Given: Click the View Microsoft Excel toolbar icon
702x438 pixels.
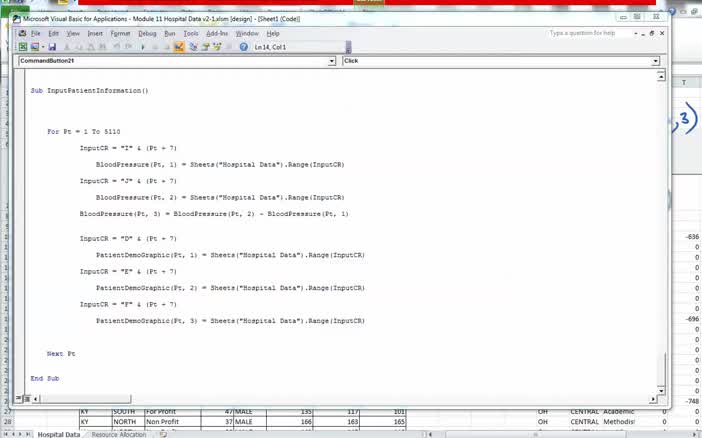Looking at the screenshot, I should point(22,47).
